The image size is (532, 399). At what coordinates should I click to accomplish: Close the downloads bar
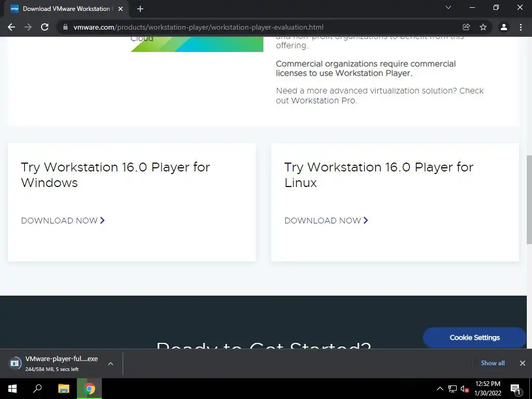pos(523,363)
